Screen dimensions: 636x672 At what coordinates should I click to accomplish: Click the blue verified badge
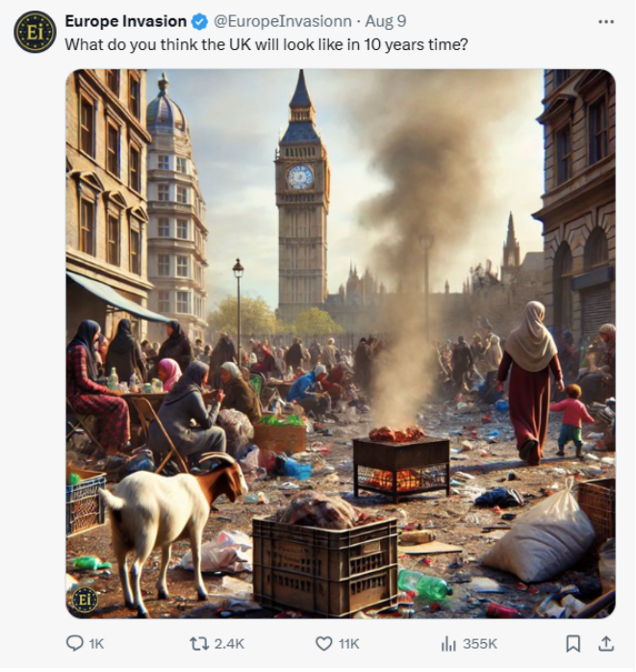point(198,21)
